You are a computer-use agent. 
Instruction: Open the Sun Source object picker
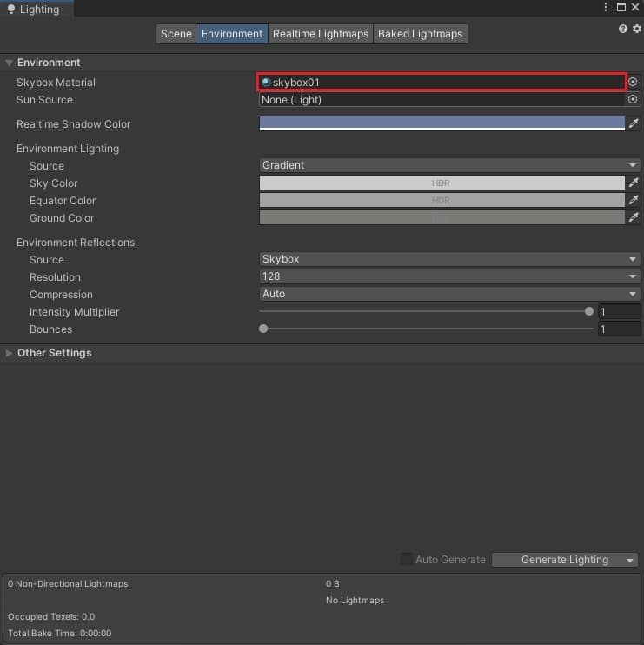[x=633, y=99]
